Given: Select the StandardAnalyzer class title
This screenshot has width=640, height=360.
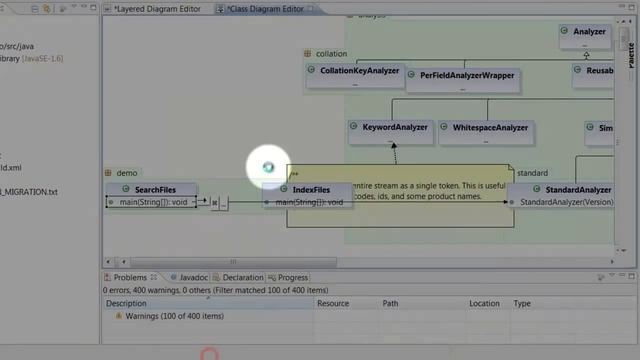Looking at the screenshot, I should [578, 190].
